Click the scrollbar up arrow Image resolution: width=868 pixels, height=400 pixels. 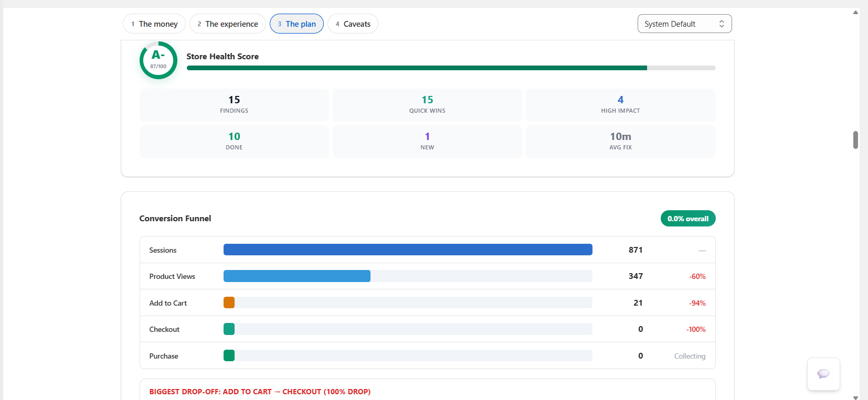855,12
